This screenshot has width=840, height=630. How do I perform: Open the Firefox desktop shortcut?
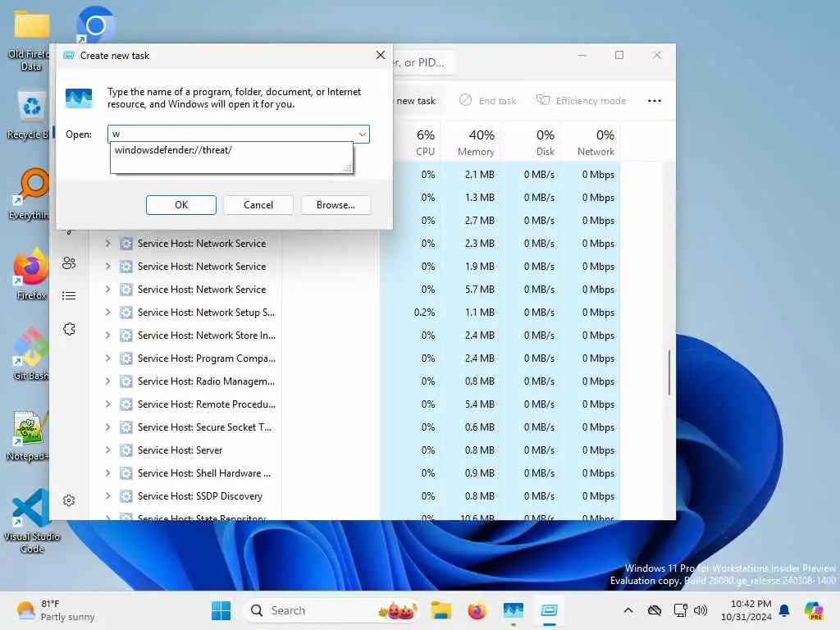[31, 274]
